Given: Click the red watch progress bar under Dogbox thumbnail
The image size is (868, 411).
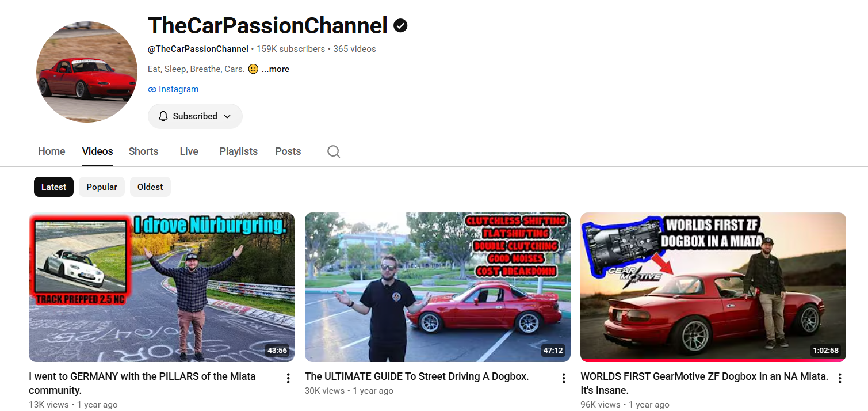Looking at the screenshot, I should point(713,361).
